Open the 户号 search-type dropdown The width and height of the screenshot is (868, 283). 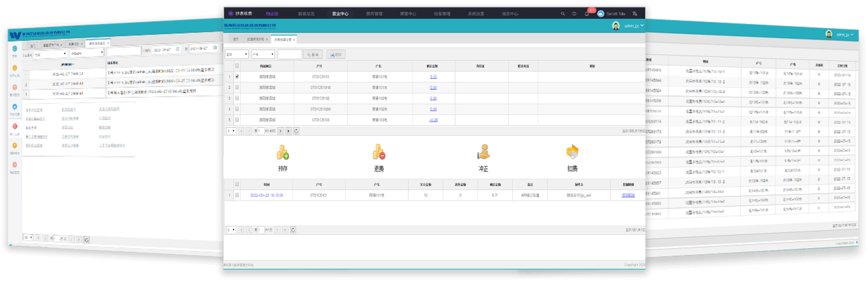[x=261, y=54]
